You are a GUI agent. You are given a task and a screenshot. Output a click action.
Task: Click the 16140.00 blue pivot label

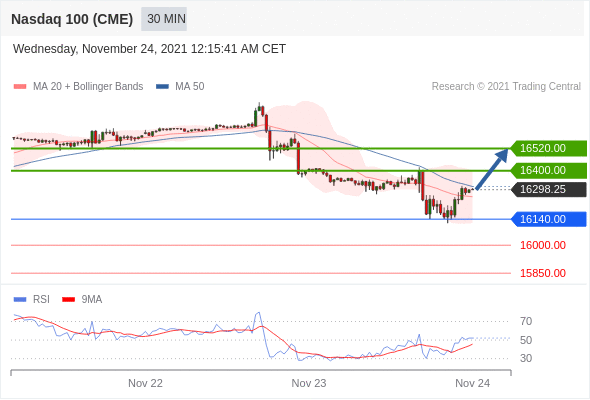[x=549, y=219]
